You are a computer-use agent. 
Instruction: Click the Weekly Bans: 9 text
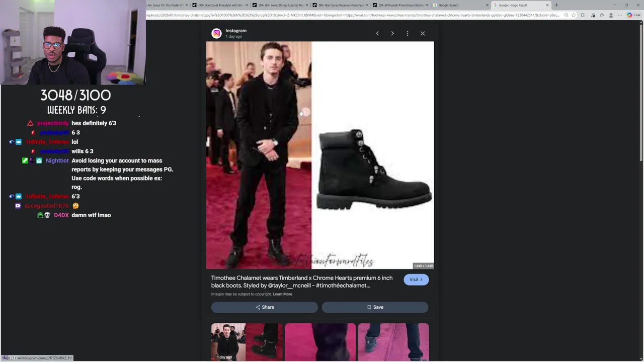click(x=76, y=110)
